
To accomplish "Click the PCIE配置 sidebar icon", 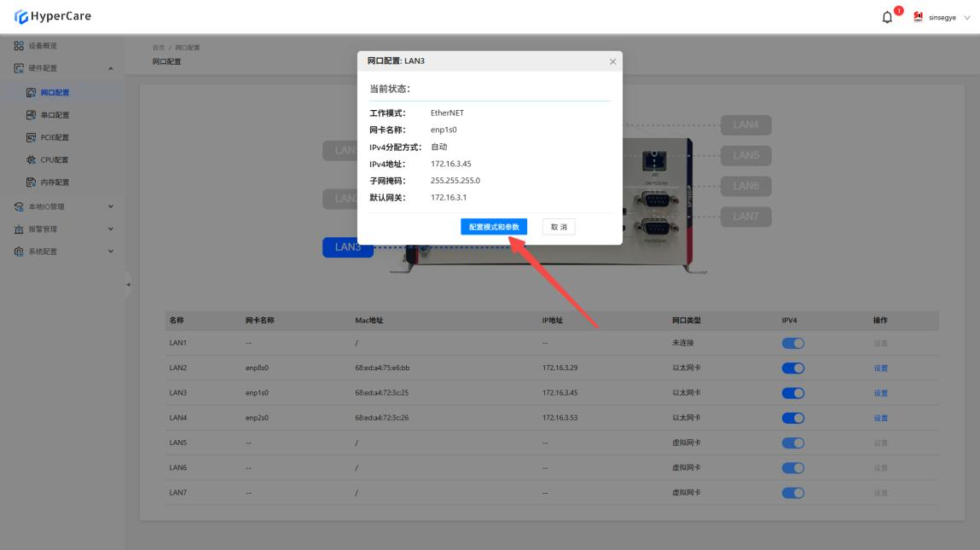I will (32, 137).
